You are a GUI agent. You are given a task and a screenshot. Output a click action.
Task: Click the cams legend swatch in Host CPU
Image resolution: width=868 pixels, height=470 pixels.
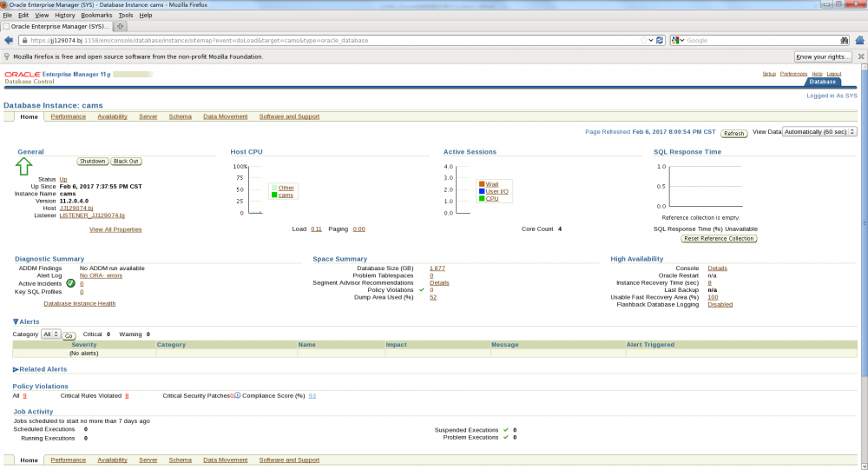[x=274, y=195]
